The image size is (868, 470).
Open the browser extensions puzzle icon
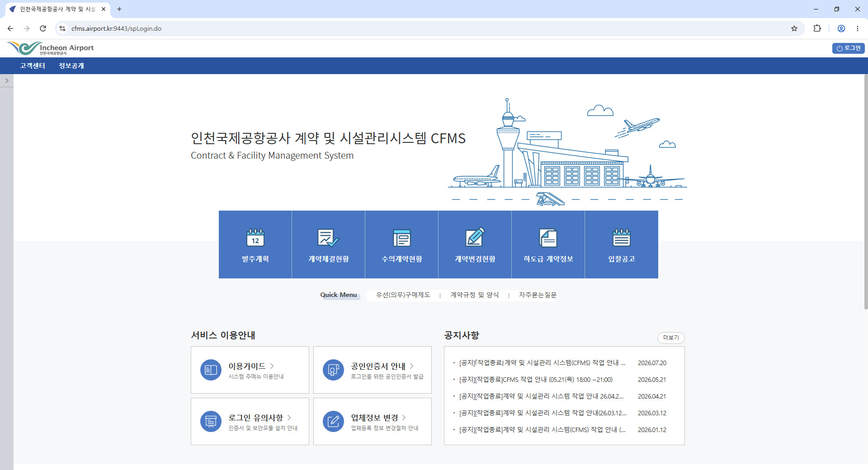[x=817, y=28]
